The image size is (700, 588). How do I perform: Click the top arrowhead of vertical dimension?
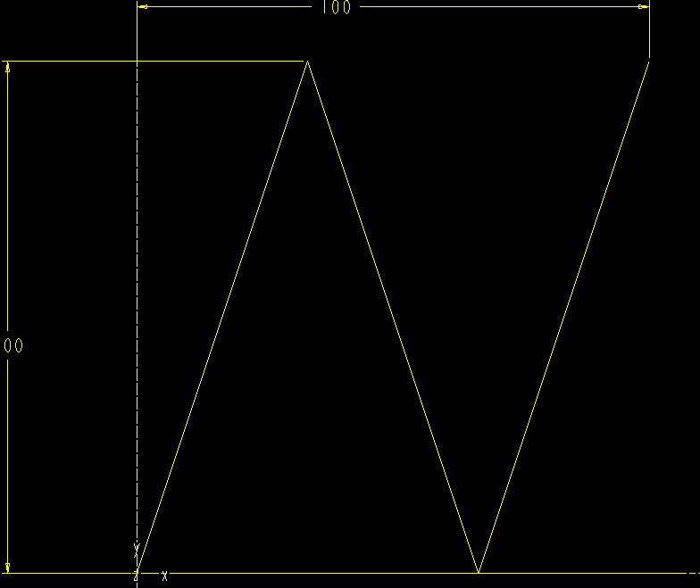click(x=7, y=68)
